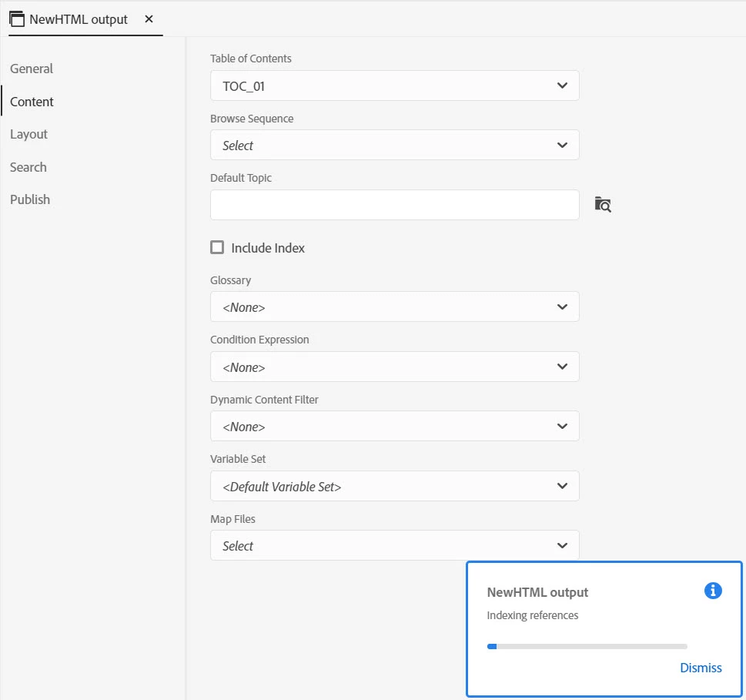Go to the Layout settings tab
Viewport: 746px width, 700px height.
[x=29, y=134]
